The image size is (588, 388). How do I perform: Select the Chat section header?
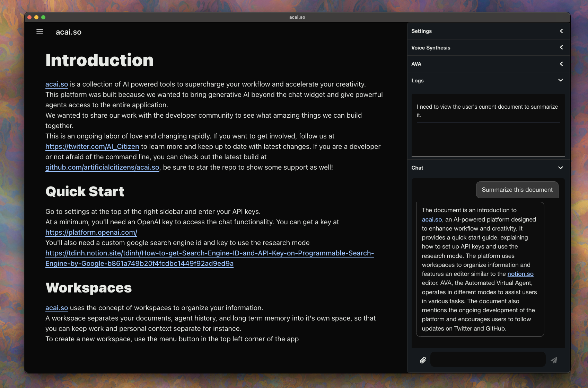pyautogui.click(x=489, y=168)
